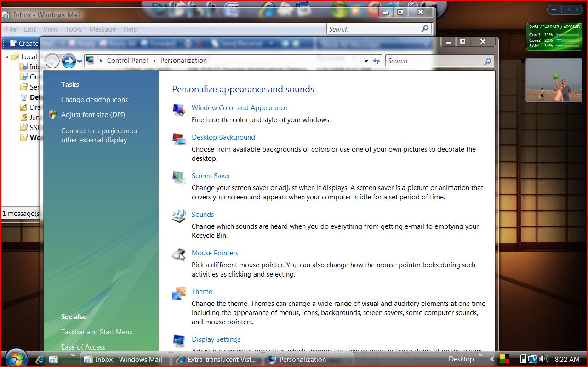
Task: Select the Inbox folder icon in Windows Mail
Action: (x=24, y=67)
